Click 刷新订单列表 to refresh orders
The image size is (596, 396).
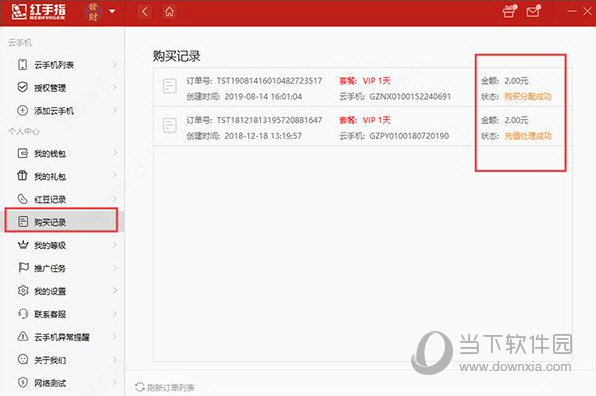(171, 387)
